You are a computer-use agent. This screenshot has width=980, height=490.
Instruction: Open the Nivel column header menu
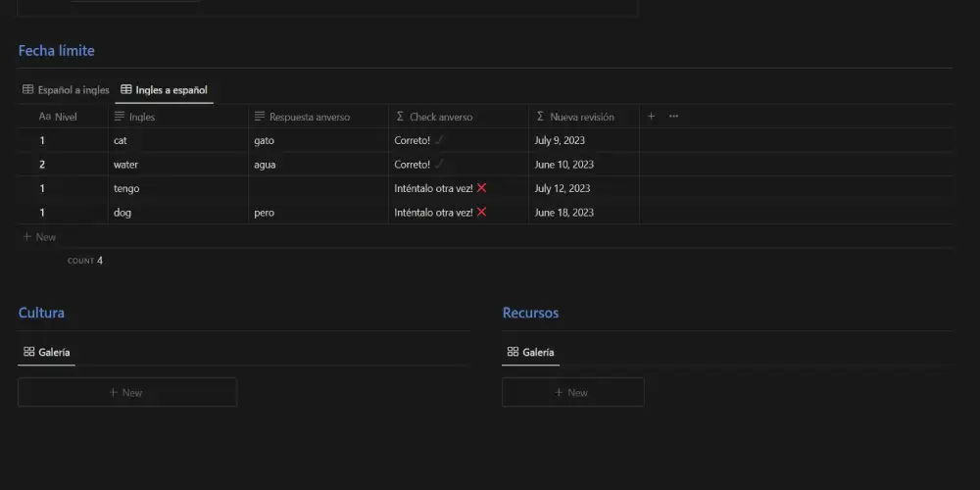coord(59,117)
